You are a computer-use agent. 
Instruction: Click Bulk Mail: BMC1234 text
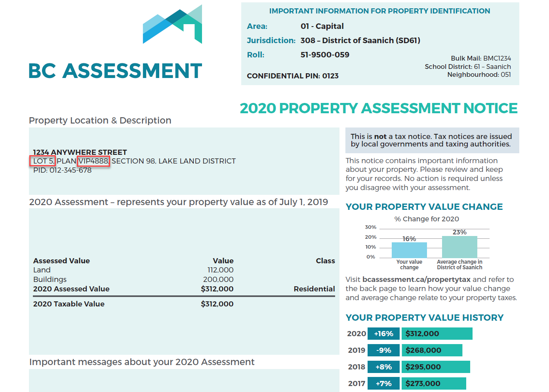tap(481, 58)
